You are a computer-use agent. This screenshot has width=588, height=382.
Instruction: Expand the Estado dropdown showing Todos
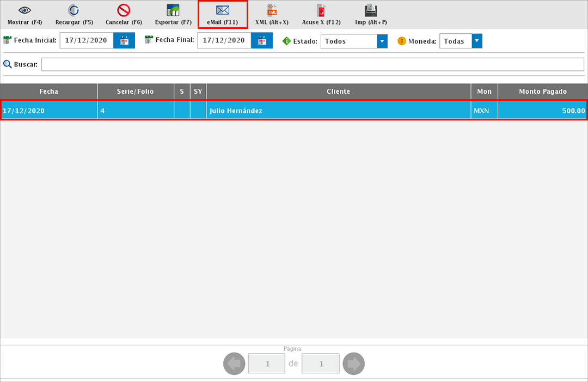pos(382,41)
